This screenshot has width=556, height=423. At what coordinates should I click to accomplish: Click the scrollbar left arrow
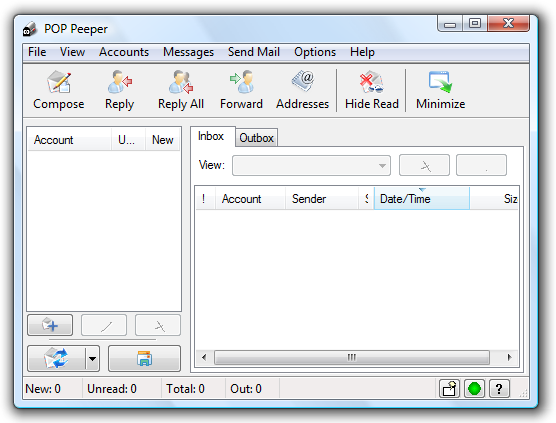point(204,357)
